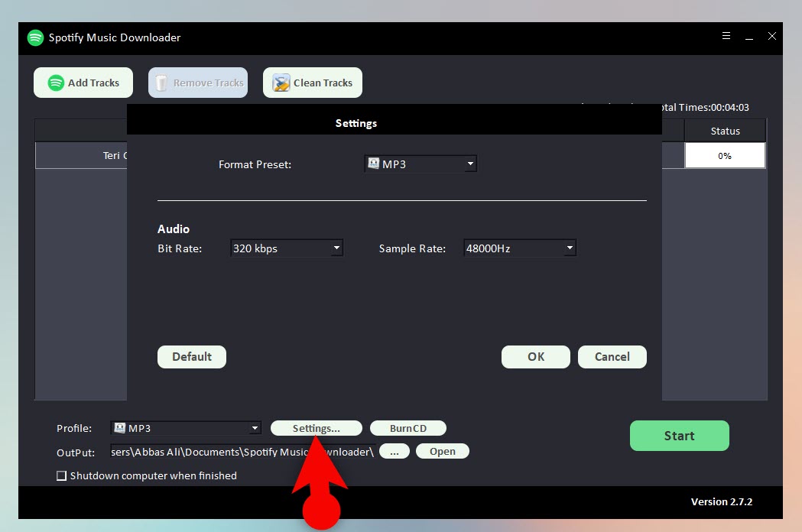
Task: Open the Sample Rate 48000Hz dropdown
Action: coord(520,248)
